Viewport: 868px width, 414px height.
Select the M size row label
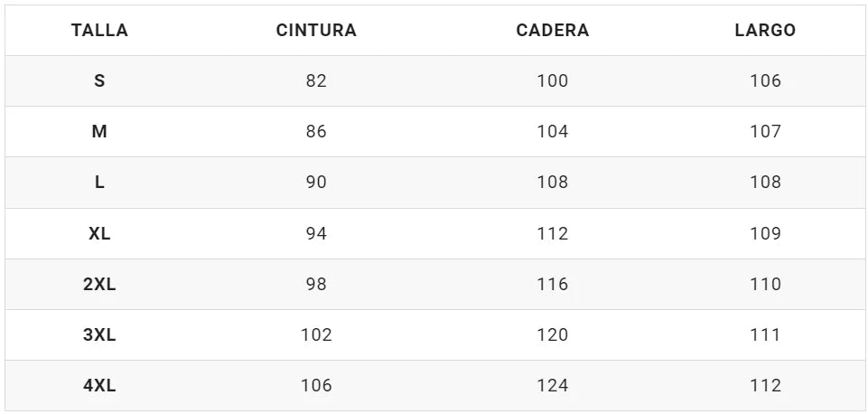coord(99,131)
